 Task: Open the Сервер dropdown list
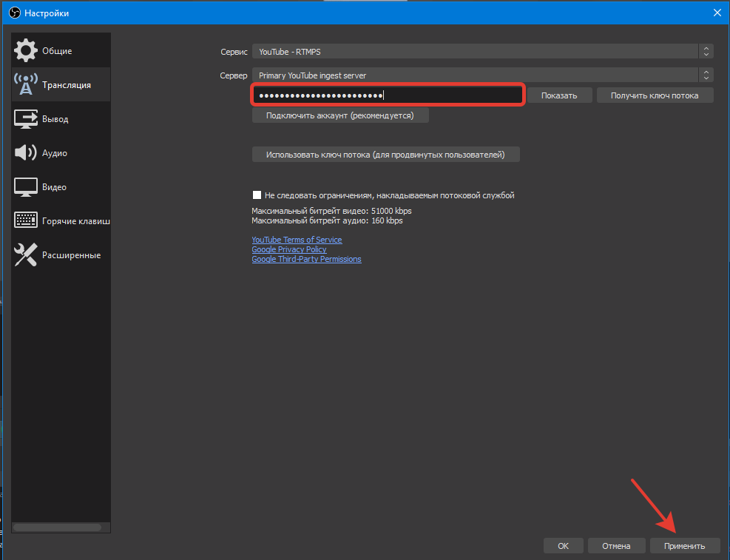tap(481, 75)
